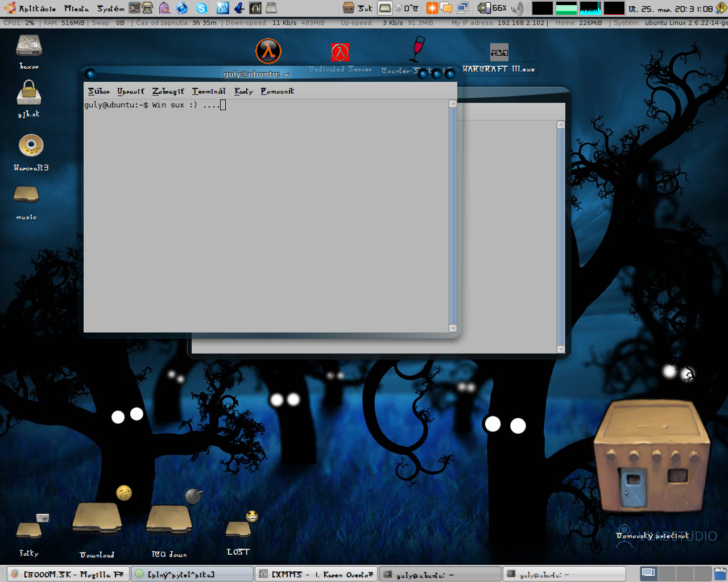This screenshot has width=728, height=582.
Task: Click the show desktop monitor icon top panel
Action: click(385, 8)
